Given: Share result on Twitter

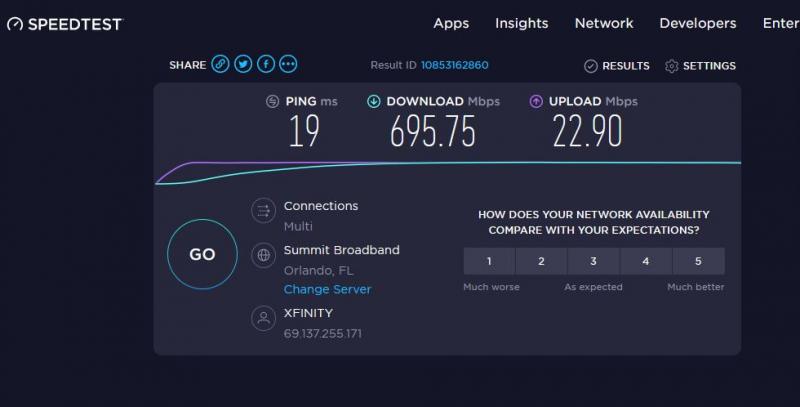Looking at the screenshot, I should tap(243, 64).
